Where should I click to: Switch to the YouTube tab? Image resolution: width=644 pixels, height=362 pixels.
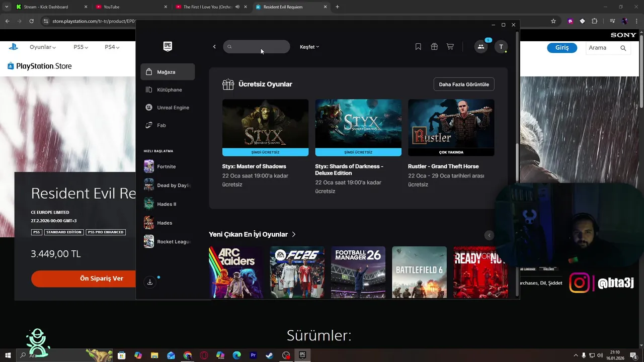pos(131,7)
